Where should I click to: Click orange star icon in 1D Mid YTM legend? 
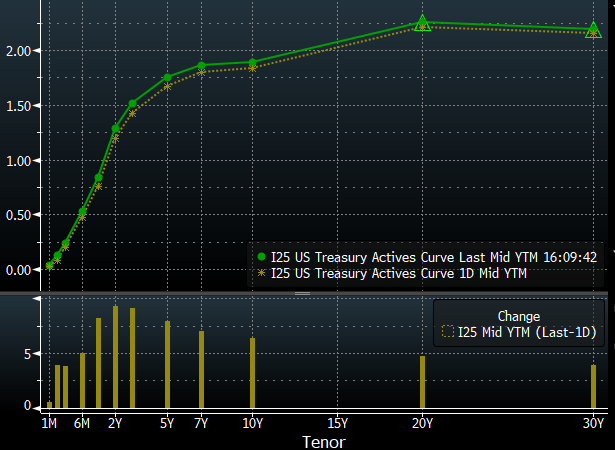pos(261,272)
